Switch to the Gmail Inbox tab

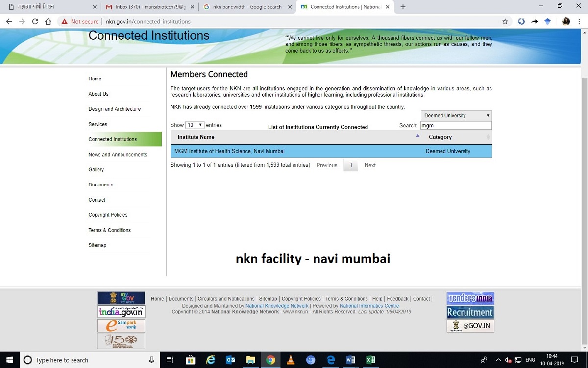pos(142,7)
